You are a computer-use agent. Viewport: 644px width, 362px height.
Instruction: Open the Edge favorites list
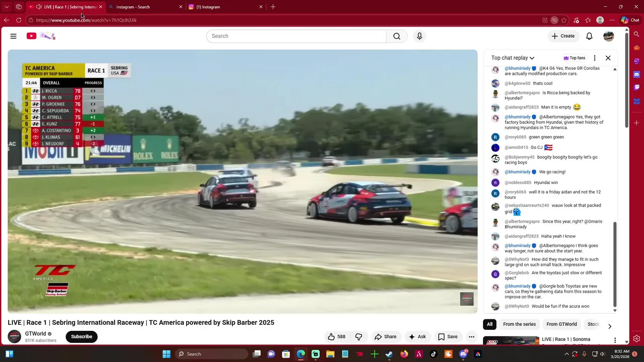pyautogui.click(x=588, y=20)
